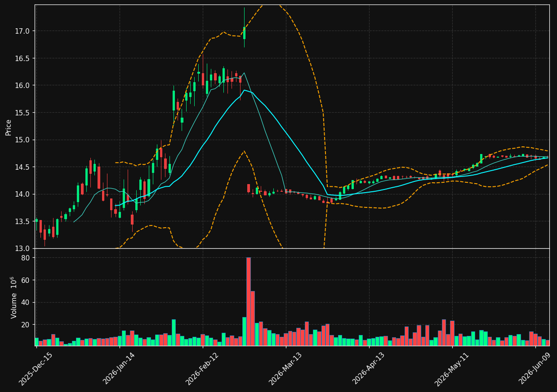This screenshot has width=557, height=392.
Task: Click the 2026-Mar-13 date label
Action: point(286,369)
